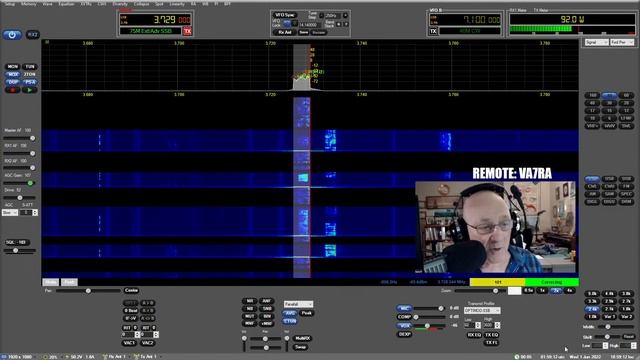640x360 pixels.
Task: Select the 5.0k filter button
Action: pos(592,293)
